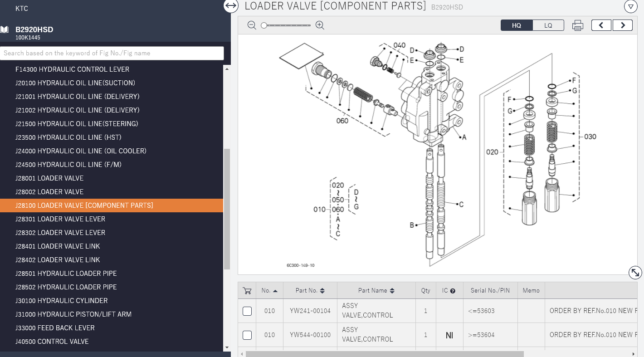This screenshot has width=644, height=357.
Task: Click table scrollbar right arrow
Action: pos(634,354)
